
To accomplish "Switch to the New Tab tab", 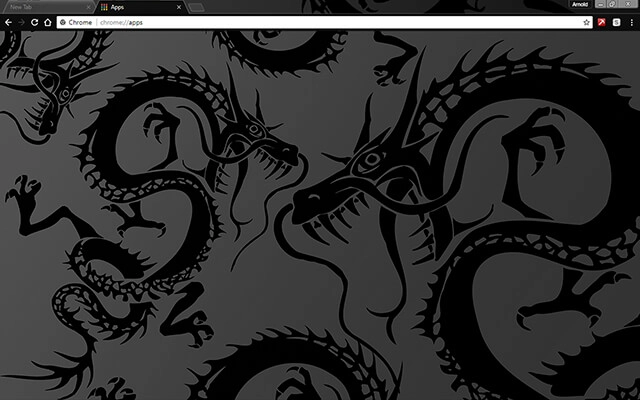I will (x=47, y=7).
